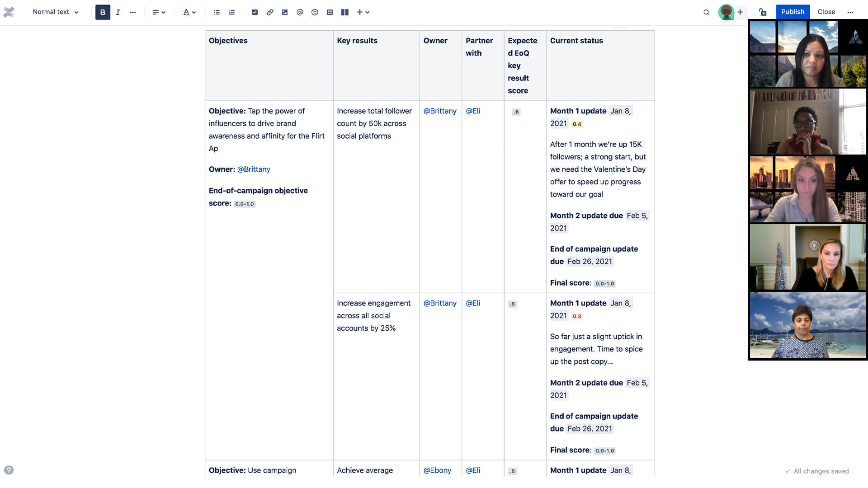Click the emoji insert icon
Image resolution: width=868 pixels, height=488 pixels.
[315, 12]
